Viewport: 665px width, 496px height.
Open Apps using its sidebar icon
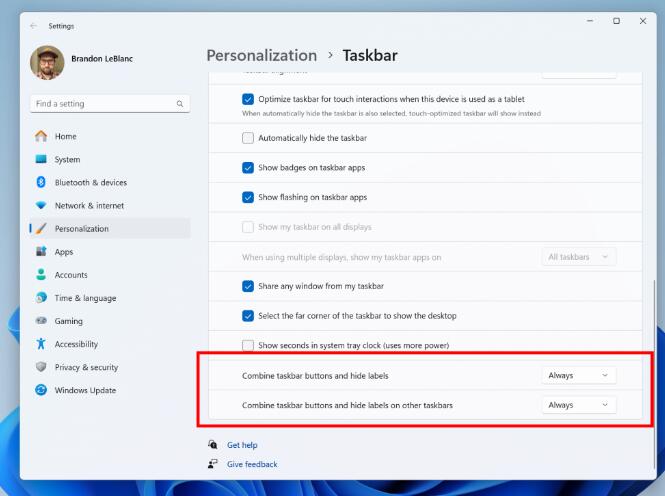pos(41,252)
